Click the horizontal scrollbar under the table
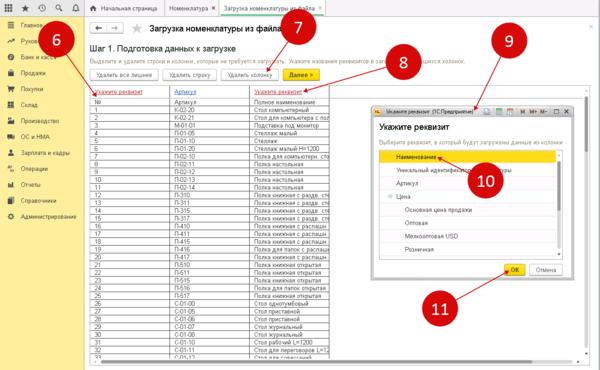The image size is (600, 370). point(316,362)
